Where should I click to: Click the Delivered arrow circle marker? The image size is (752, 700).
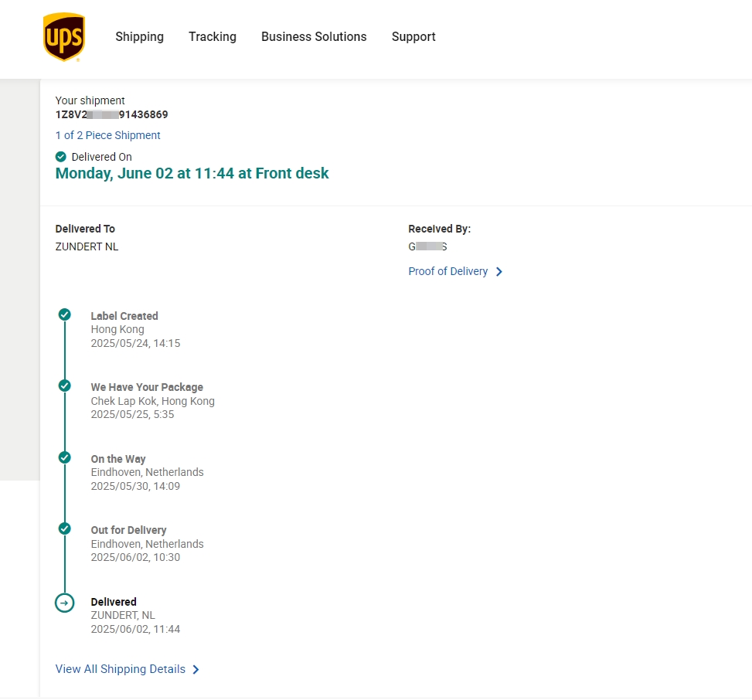(x=65, y=603)
